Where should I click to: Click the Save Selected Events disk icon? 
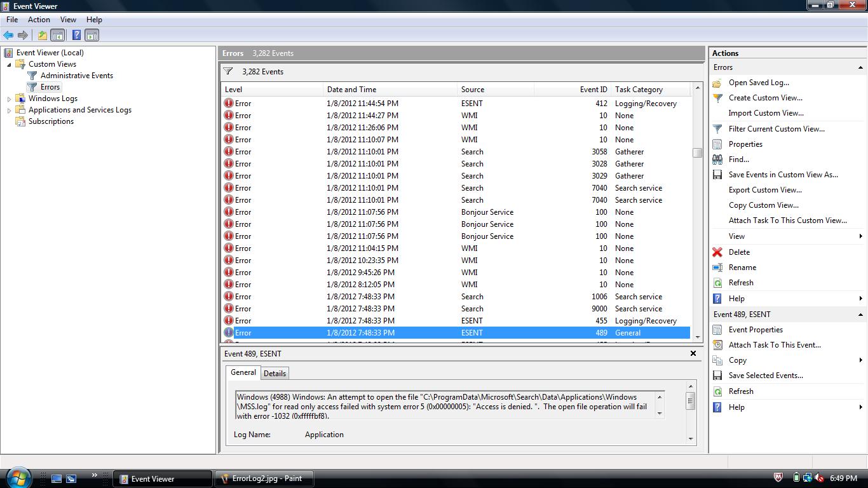717,376
